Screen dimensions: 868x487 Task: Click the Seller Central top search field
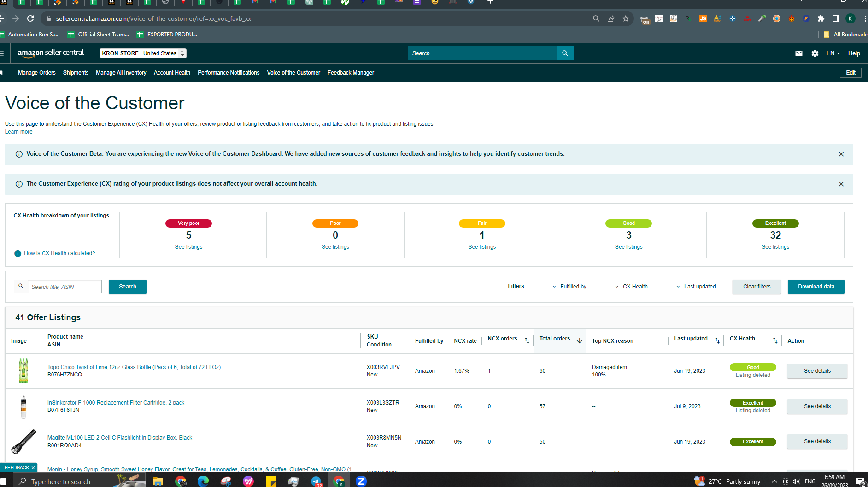(x=482, y=53)
